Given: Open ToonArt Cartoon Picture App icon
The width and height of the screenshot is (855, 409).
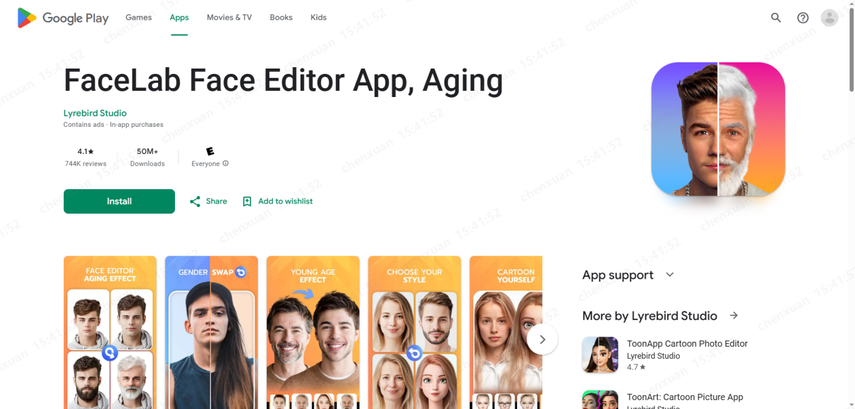Looking at the screenshot, I should coord(600,400).
